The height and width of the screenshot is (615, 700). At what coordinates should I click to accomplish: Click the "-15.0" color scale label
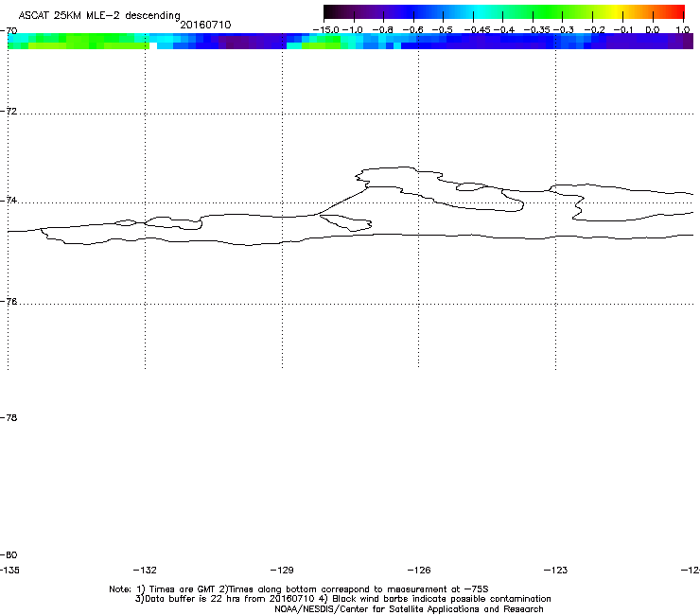tap(326, 30)
